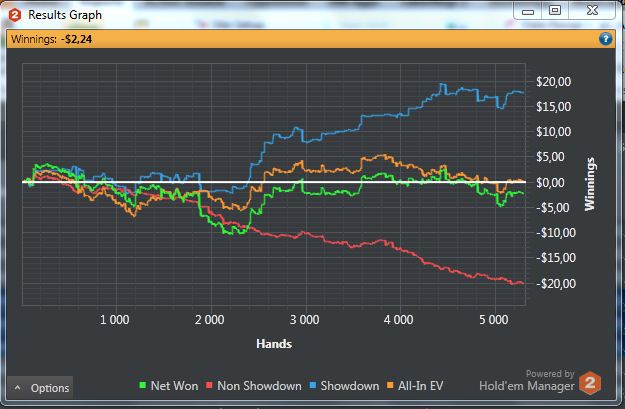Click the $5,00 y-axis label
Screen dimensions: 625x409
pos(550,157)
